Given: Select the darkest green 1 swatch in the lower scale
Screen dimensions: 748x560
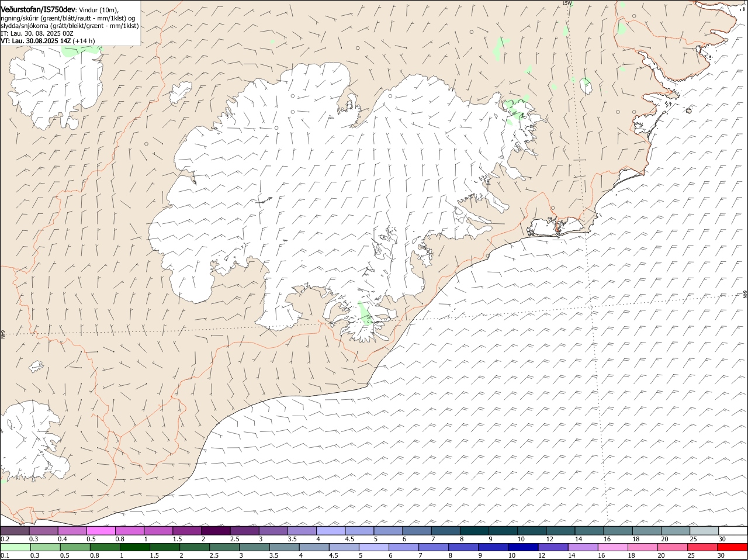Looking at the screenshot, I should tap(134, 548).
